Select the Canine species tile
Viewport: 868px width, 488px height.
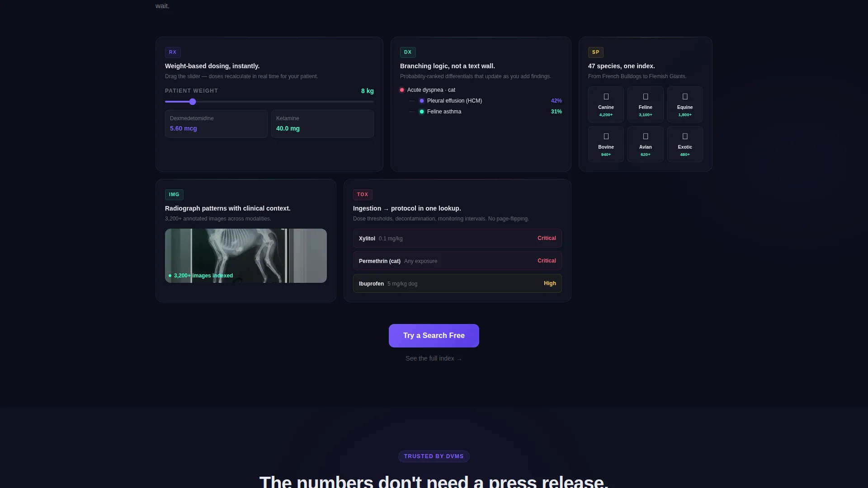coord(606,104)
